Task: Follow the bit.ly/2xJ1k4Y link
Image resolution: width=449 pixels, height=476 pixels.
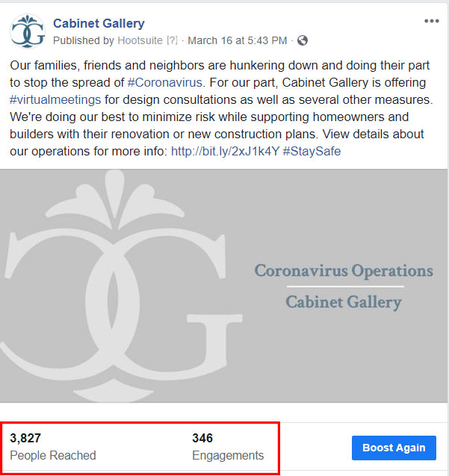Action: pyautogui.click(x=225, y=152)
